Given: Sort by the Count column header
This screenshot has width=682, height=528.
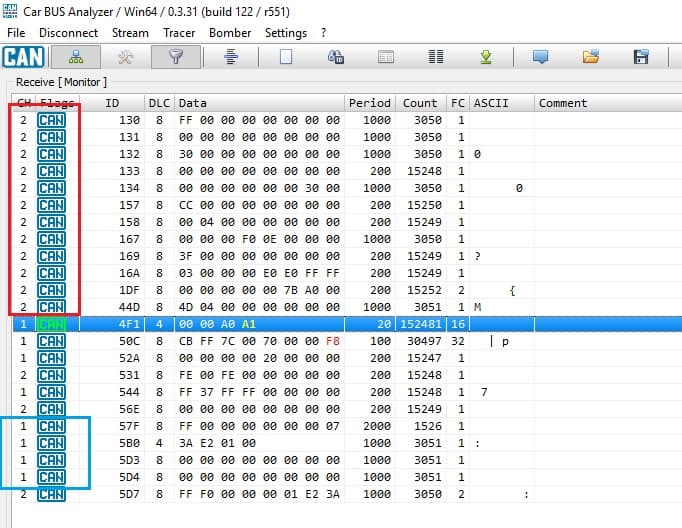Looking at the screenshot, I should pyautogui.click(x=420, y=103).
